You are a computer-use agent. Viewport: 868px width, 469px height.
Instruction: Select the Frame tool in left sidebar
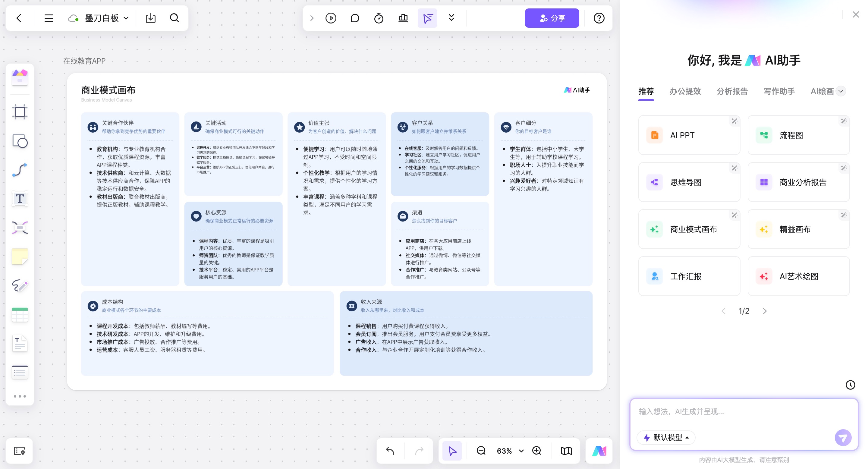point(20,112)
